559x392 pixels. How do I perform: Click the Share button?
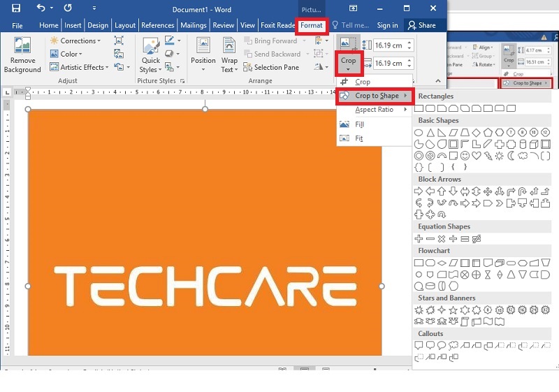(421, 25)
